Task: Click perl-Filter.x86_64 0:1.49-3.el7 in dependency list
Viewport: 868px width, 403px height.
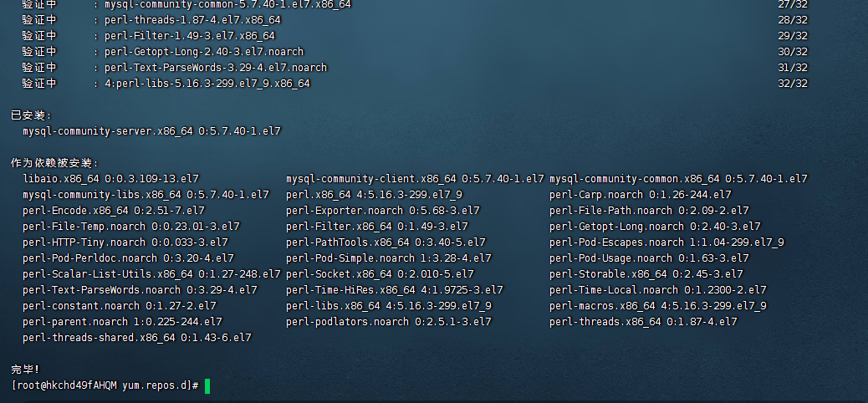Action: (x=377, y=227)
